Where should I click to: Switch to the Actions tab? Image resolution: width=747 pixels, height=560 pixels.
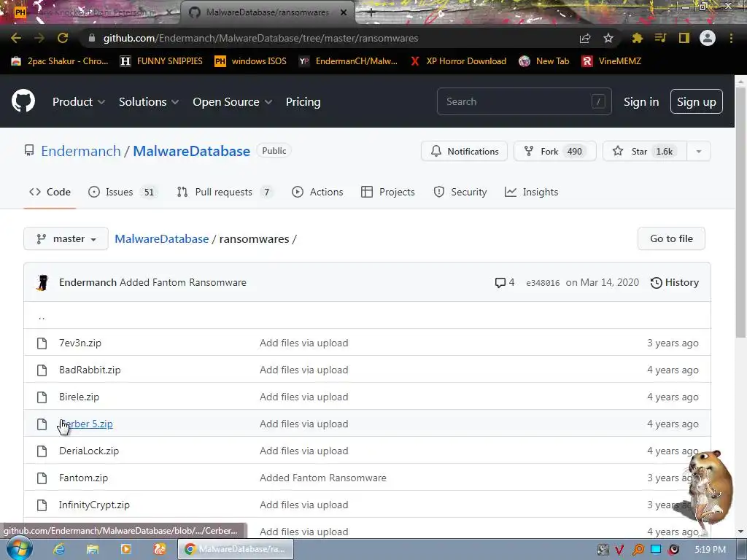pos(317,192)
